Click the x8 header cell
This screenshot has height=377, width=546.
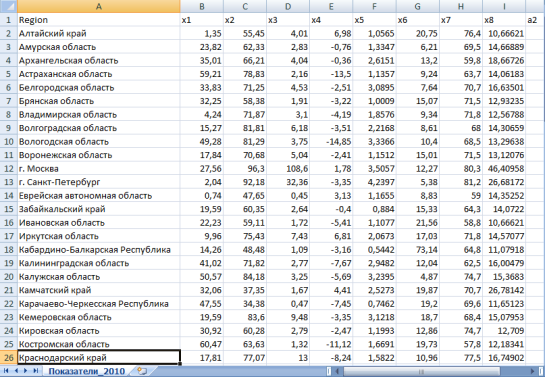coord(504,20)
